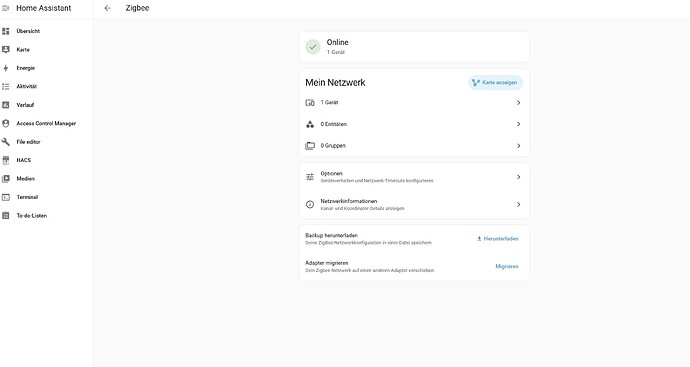
Task: Click the info icon beside Netzwerkinformationen
Action: [x=310, y=204]
